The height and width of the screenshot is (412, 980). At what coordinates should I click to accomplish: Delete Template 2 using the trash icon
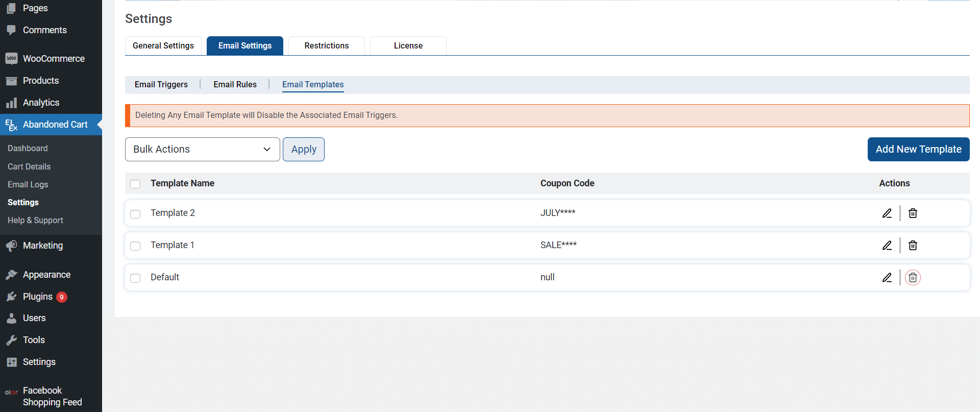pos(913,213)
